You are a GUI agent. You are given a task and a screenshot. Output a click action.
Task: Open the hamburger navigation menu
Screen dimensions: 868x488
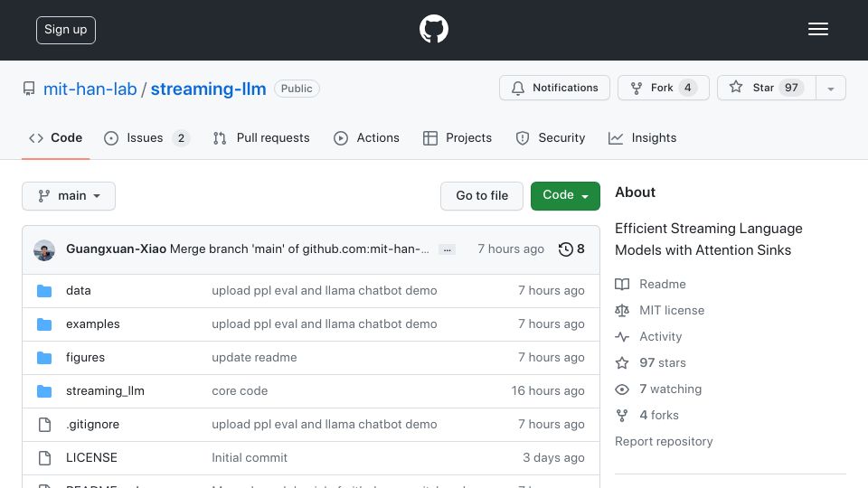817,29
